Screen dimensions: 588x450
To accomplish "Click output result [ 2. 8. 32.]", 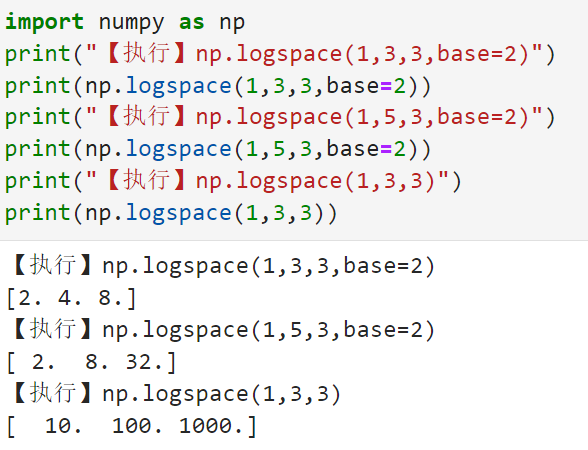I will pos(92,363).
